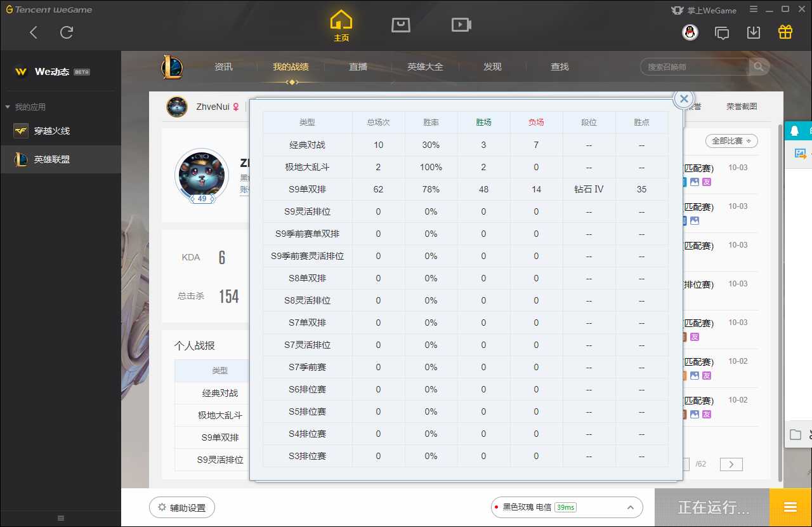
Task: Go to the 主页 home icon
Action: (341, 25)
